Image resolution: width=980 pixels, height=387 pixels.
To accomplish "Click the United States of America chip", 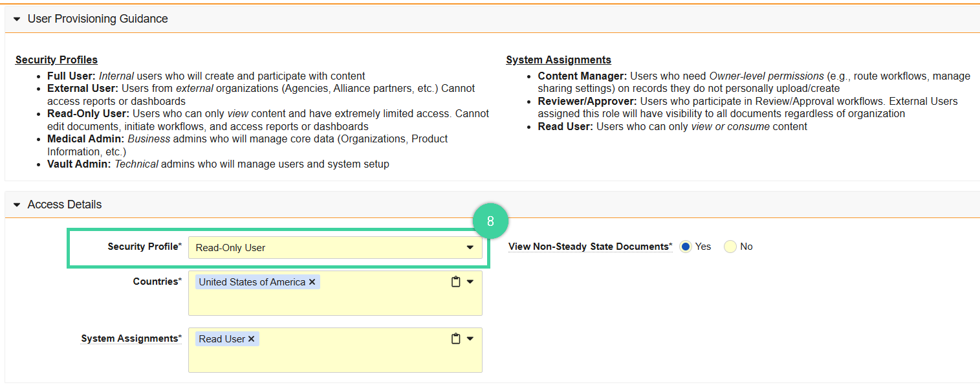I will tap(252, 281).
